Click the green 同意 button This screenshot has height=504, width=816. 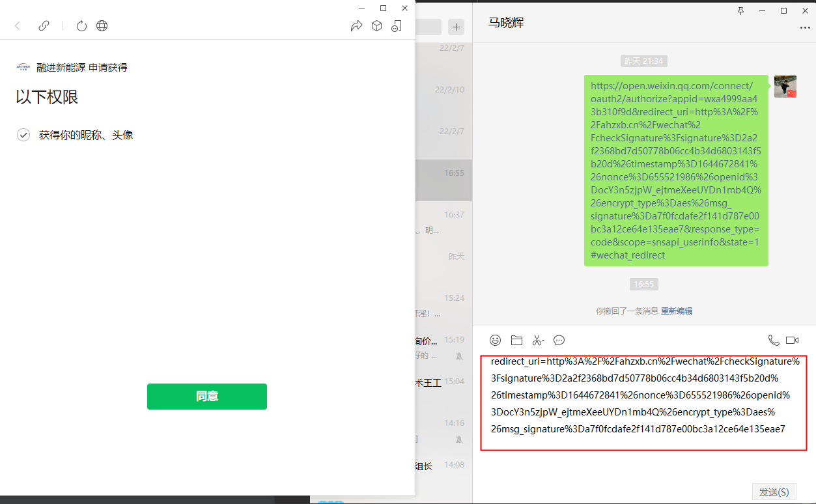click(207, 397)
